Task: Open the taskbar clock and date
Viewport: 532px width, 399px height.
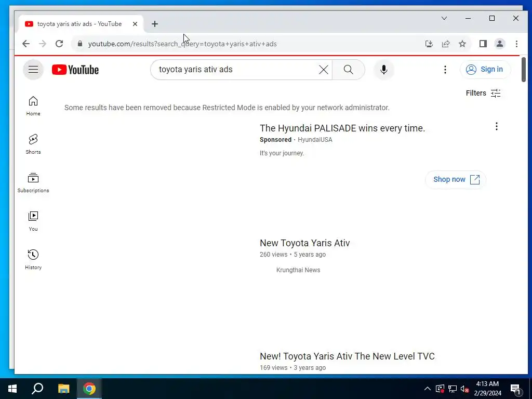Action: pyautogui.click(x=487, y=389)
